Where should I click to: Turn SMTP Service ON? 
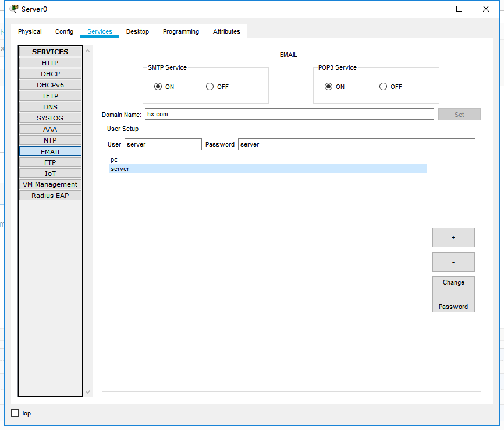(x=158, y=87)
